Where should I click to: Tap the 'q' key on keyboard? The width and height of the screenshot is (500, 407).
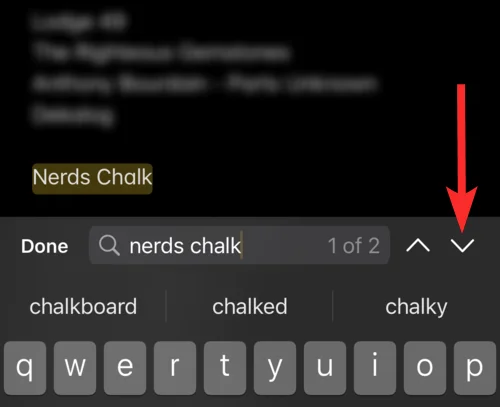25,368
